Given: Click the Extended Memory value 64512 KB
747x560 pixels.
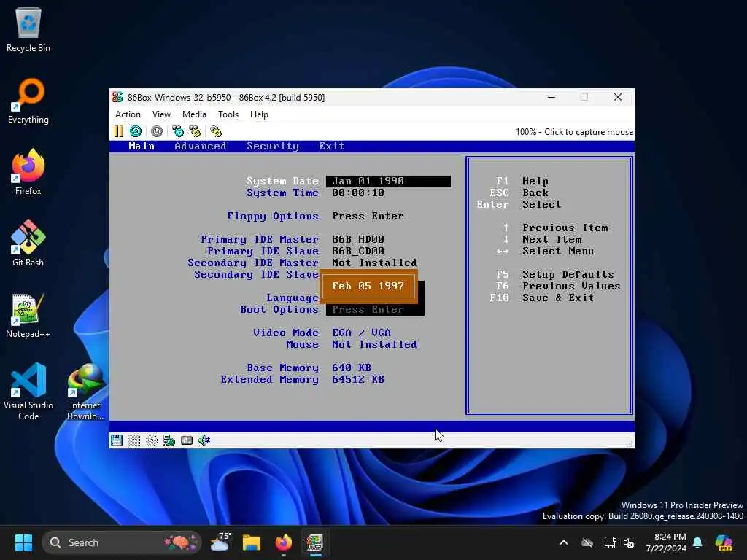Looking at the screenshot, I should tap(357, 379).
